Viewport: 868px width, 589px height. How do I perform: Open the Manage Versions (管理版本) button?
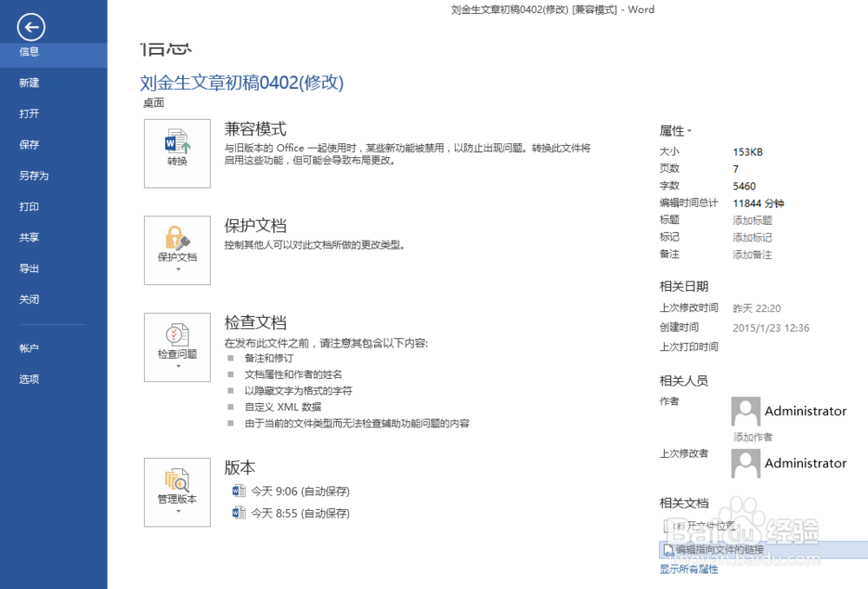(177, 492)
